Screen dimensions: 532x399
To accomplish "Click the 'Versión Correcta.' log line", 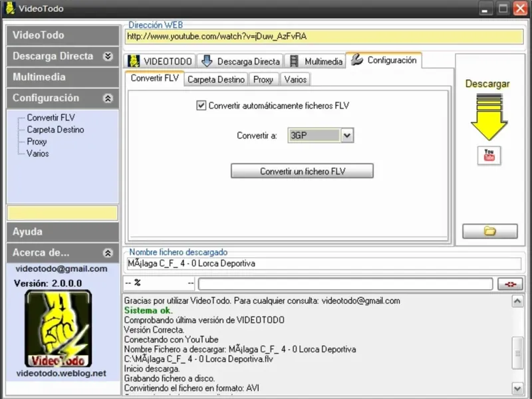I will [x=154, y=330].
